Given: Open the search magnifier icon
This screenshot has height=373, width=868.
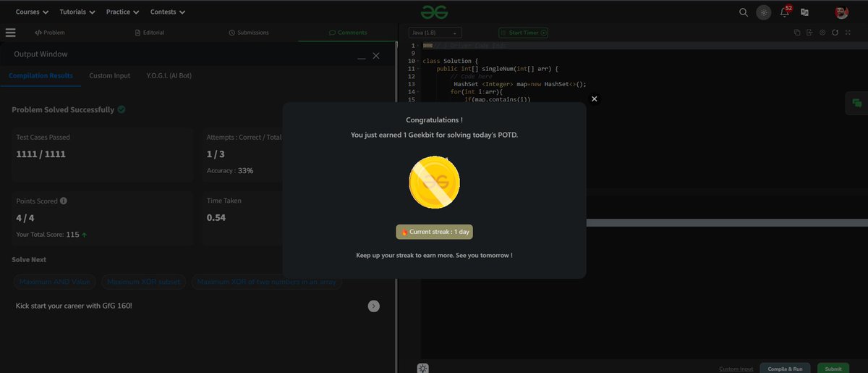Looking at the screenshot, I should pyautogui.click(x=743, y=12).
